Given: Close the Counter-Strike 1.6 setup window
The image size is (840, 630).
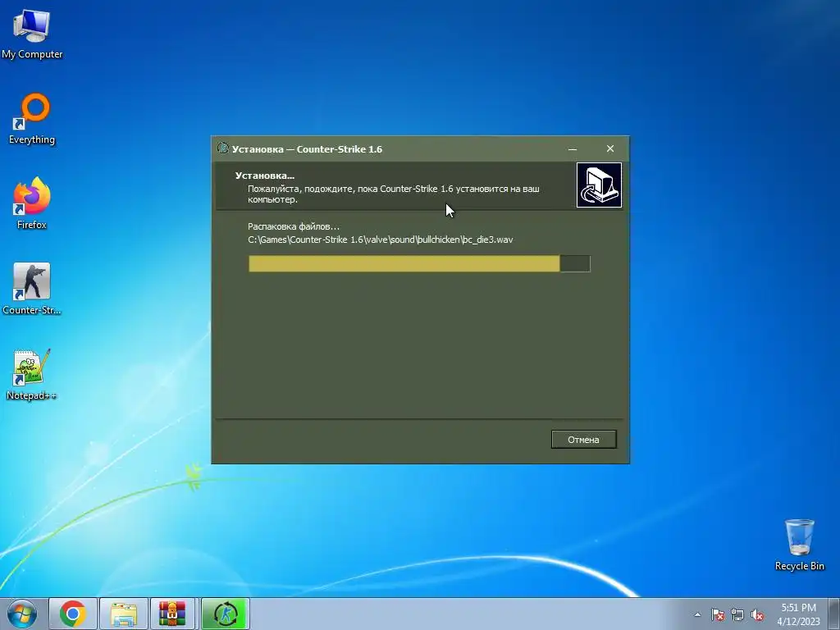Looking at the screenshot, I should click(610, 149).
